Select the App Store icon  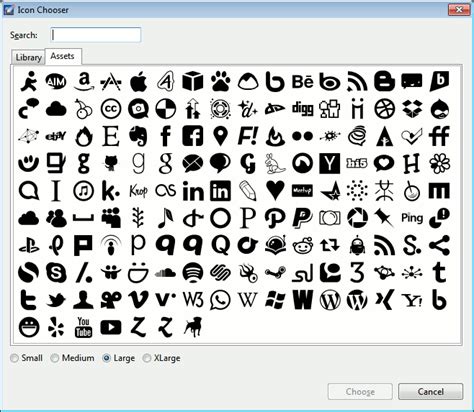click(x=111, y=82)
